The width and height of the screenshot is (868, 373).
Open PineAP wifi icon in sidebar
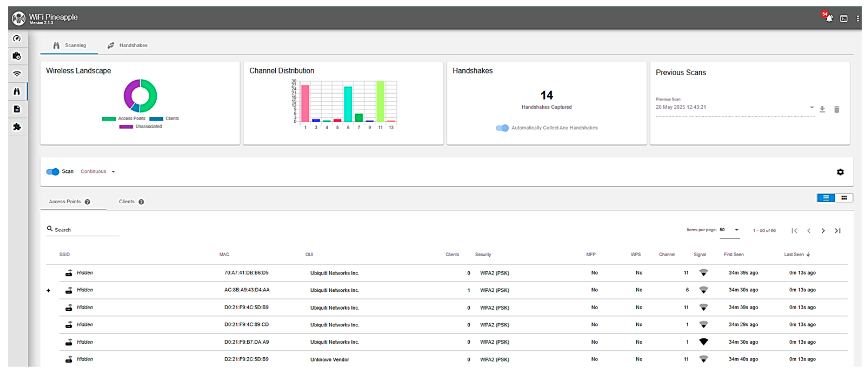point(17,74)
